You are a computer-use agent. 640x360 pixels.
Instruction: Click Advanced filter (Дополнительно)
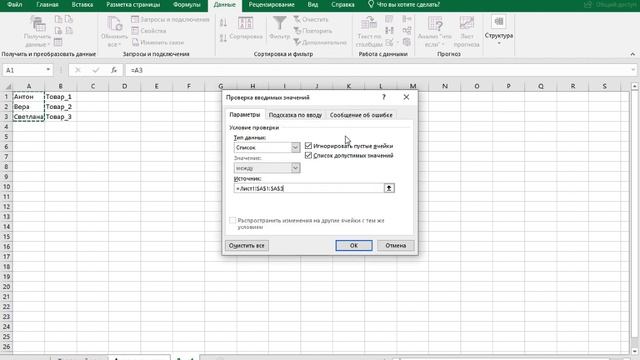pyautogui.click(x=320, y=42)
